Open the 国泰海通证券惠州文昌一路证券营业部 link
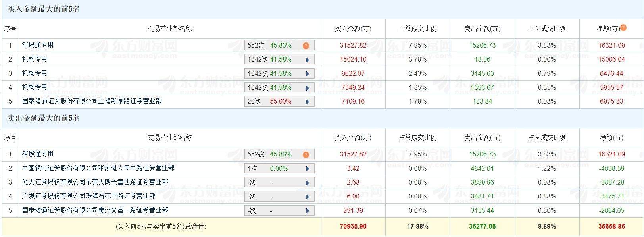 point(95,210)
